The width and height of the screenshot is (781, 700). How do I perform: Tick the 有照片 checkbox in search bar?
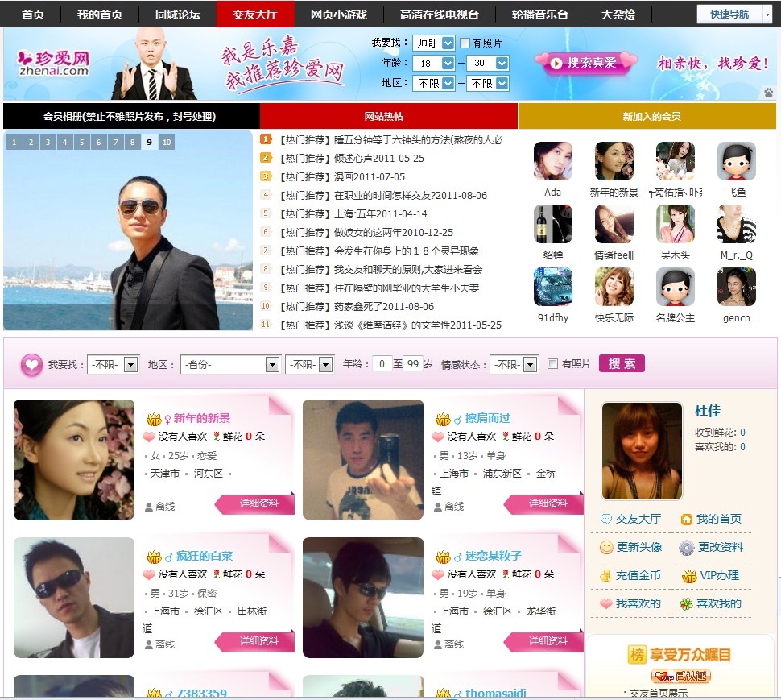pos(552,364)
